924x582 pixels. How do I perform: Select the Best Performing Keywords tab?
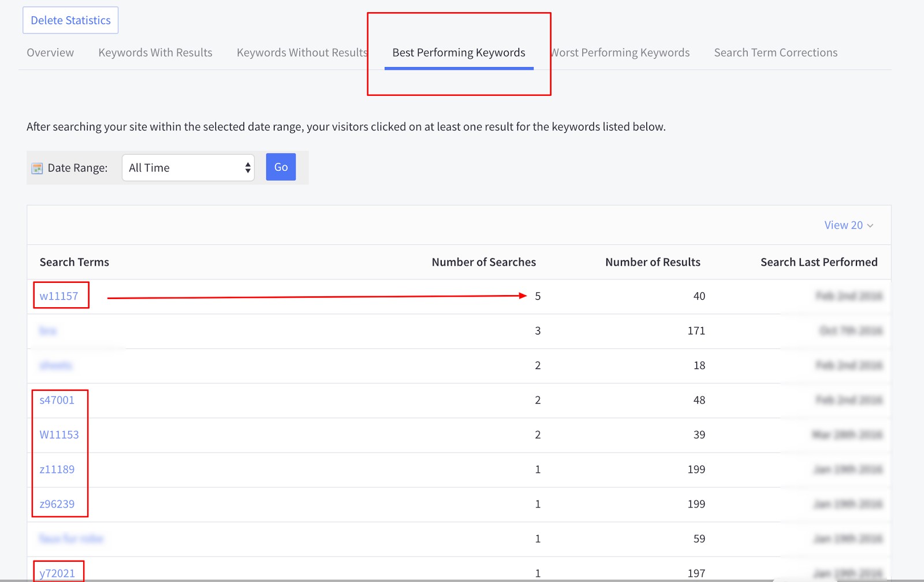[x=459, y=53]
